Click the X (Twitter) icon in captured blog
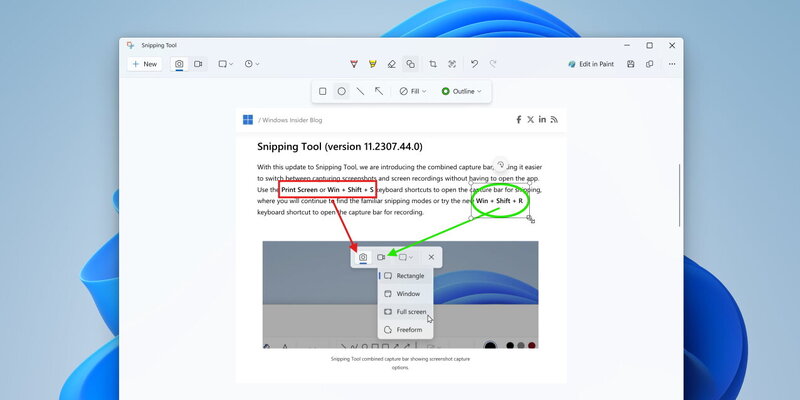Image resolution: width=800 pixels, height=400 pixels. pos(530,119)
